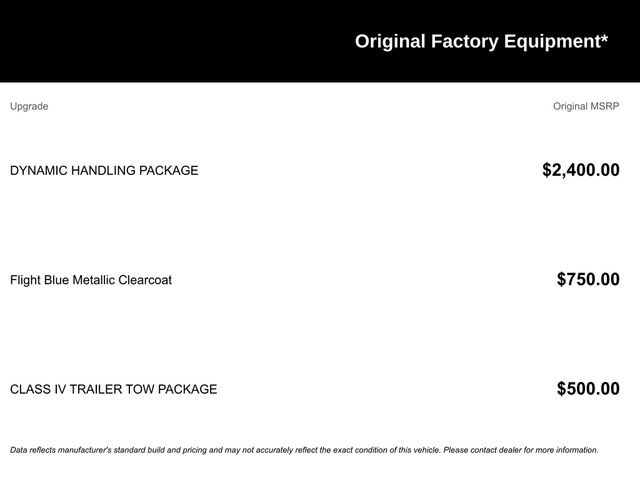Click the word "DYNAMIC" in the first upgrade

(38, 170)
